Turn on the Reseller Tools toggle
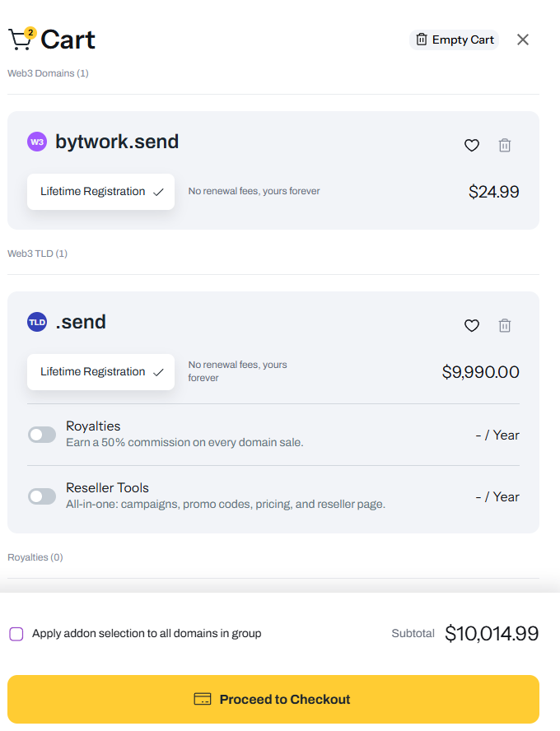The width and height of the screenshot is (560, 731). click(42, 496)
